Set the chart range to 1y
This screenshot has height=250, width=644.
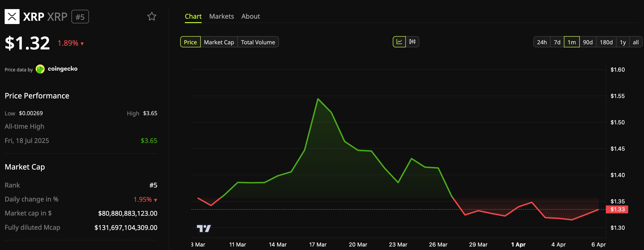[623, 42]
